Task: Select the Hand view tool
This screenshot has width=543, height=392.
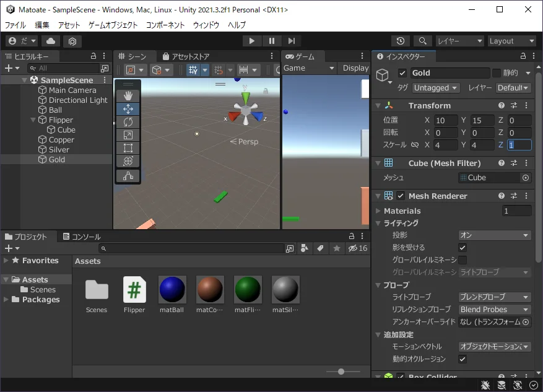Action: coord(128,95)
